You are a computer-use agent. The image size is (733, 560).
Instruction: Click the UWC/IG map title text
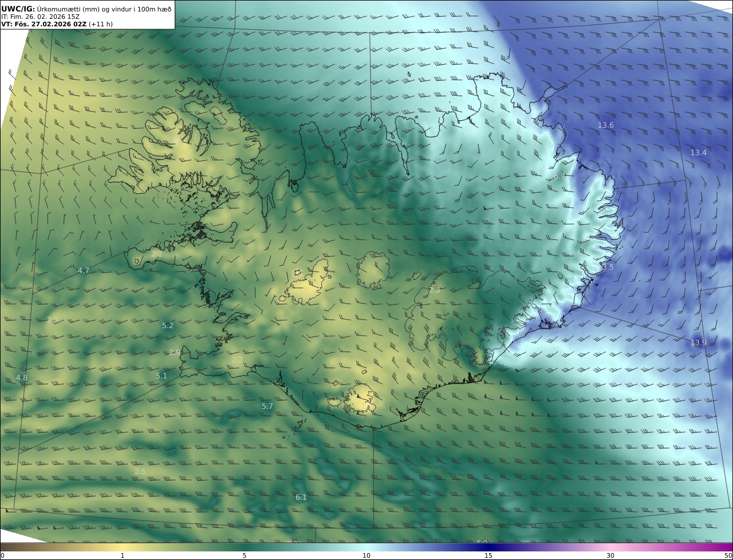(86, 9)
